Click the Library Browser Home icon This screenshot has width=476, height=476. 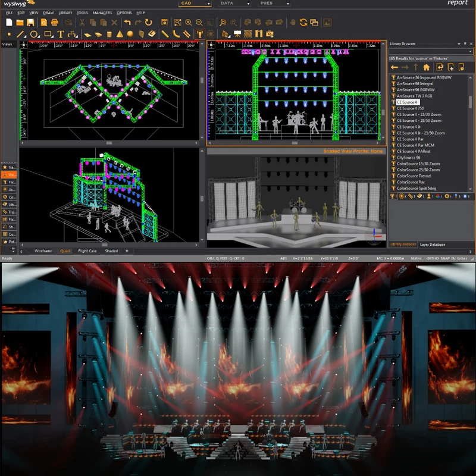coord(427,67)
